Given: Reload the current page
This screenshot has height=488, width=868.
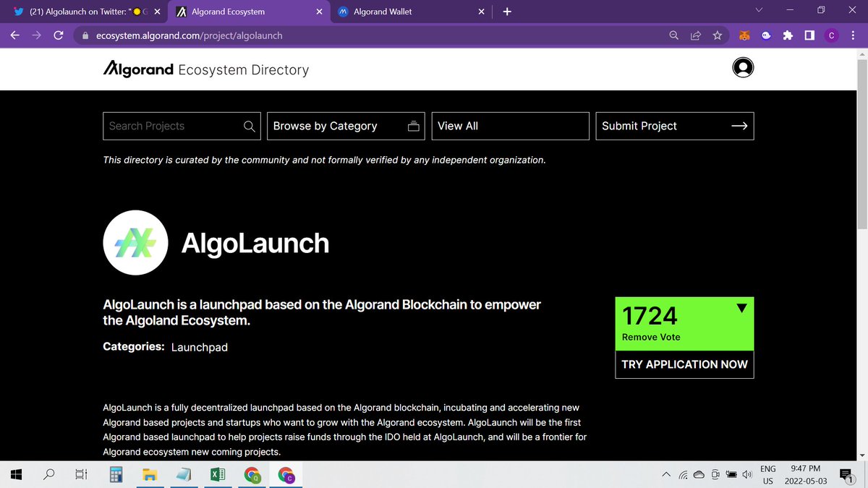Looking at the screenshot, I should click(59, 35).
